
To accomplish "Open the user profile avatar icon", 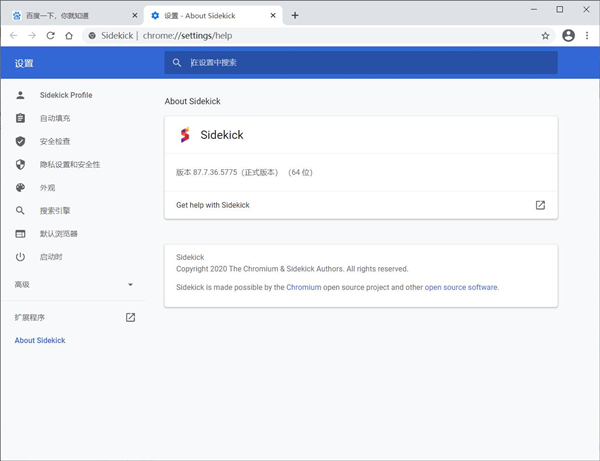I will click(568, 35).
